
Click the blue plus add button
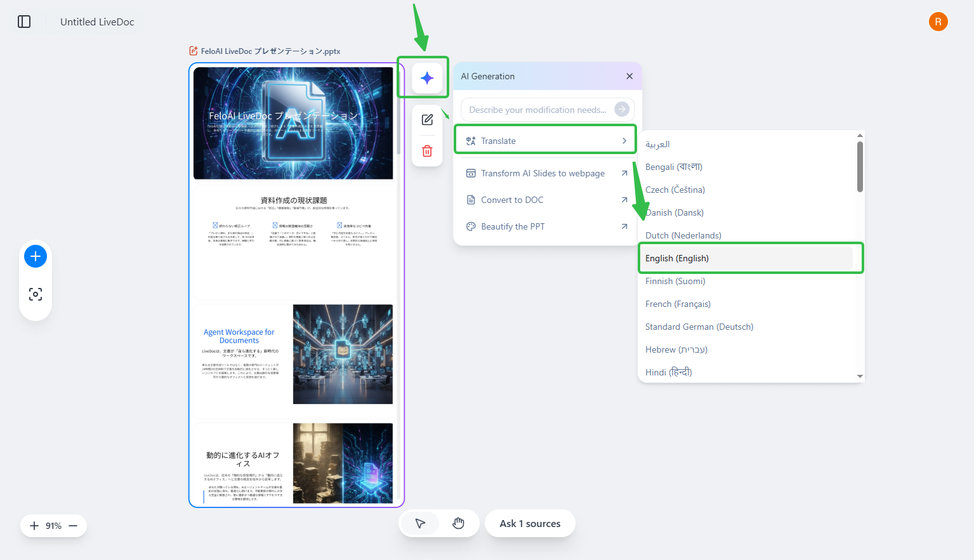pos(36,256)
